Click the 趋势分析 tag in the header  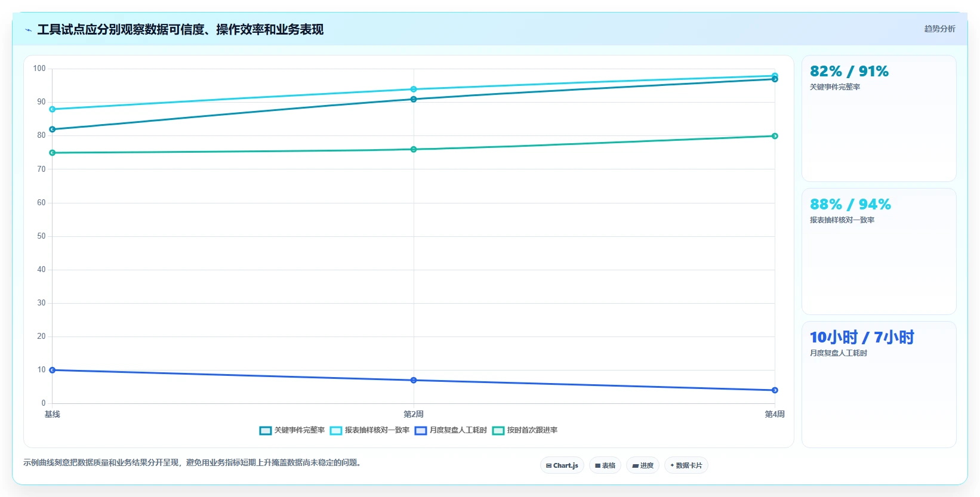(939, 29)
